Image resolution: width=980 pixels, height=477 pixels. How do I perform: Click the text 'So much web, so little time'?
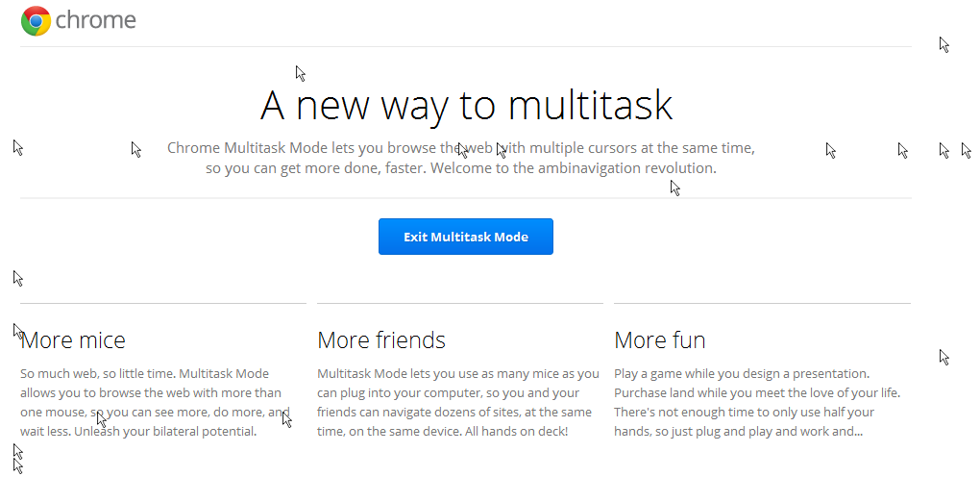coord(97,374)
